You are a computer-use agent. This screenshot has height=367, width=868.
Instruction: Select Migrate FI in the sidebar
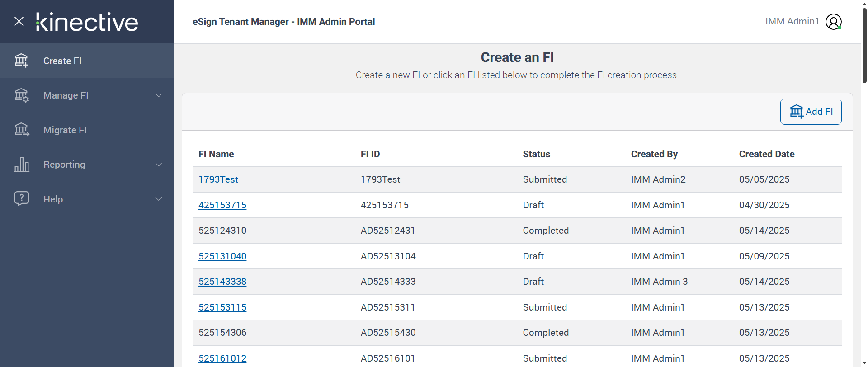pos(65,130)
